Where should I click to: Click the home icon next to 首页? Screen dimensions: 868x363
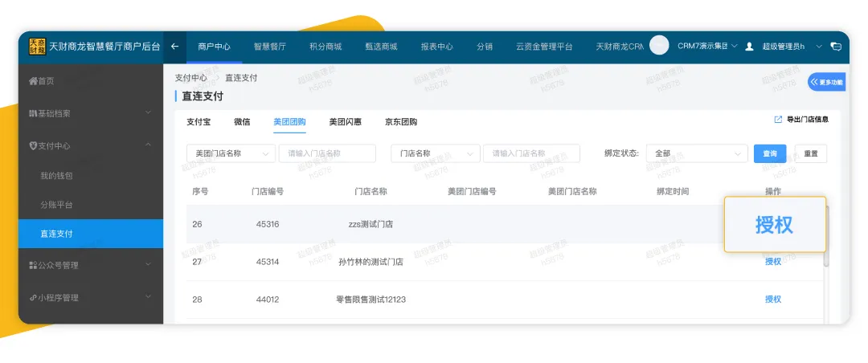coord(33,81)
